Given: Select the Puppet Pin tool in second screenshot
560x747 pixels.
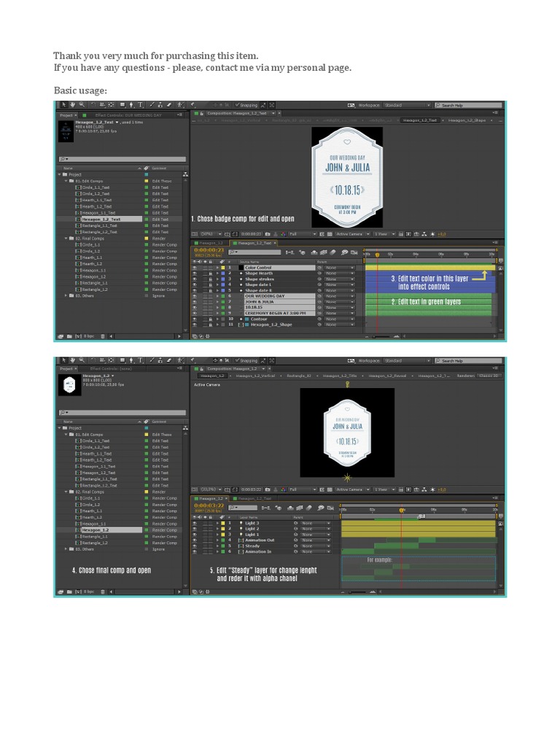Looking at the screenshot, I should click(x=192, y=360).
